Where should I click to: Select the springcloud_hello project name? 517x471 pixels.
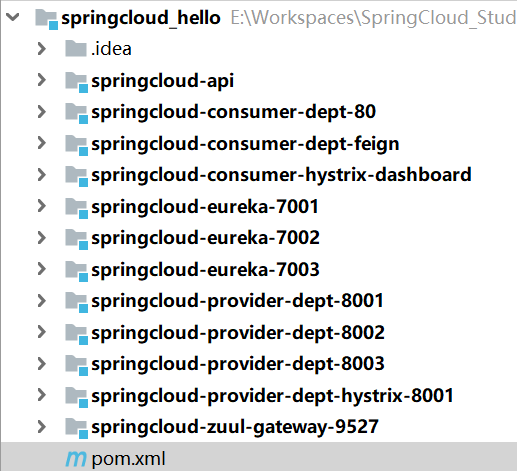(141, 18)
